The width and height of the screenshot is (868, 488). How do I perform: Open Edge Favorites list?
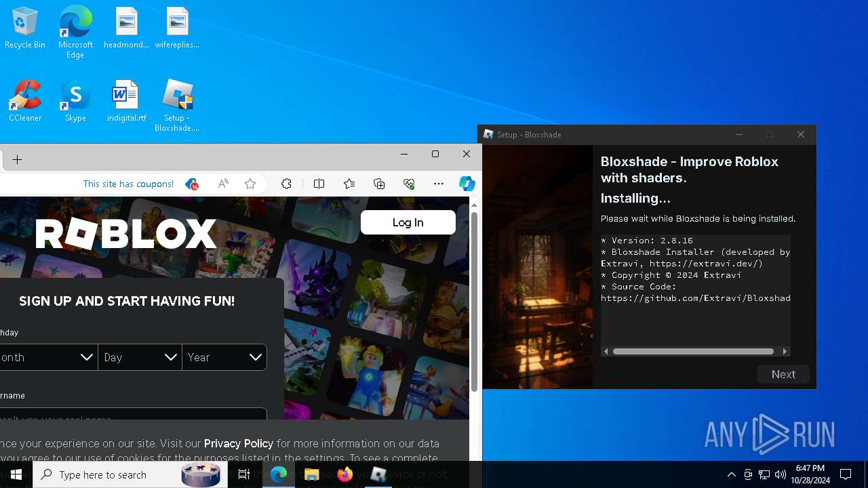pyautogui.click(x=349, y=184)
